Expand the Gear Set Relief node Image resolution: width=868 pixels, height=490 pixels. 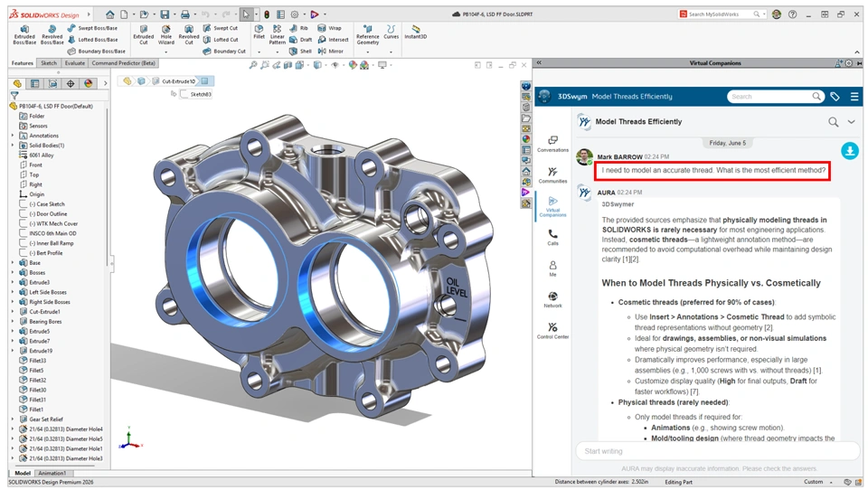click(13, 419)
